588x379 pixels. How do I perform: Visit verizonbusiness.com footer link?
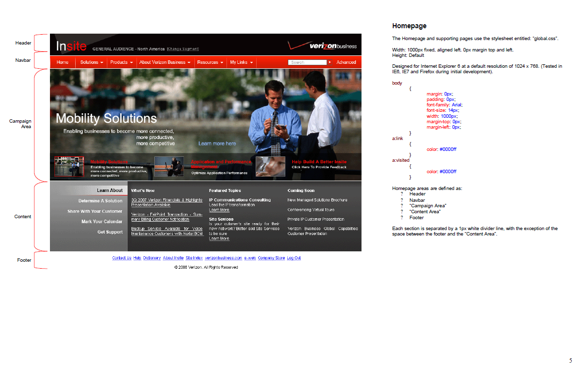click(224, 258)
